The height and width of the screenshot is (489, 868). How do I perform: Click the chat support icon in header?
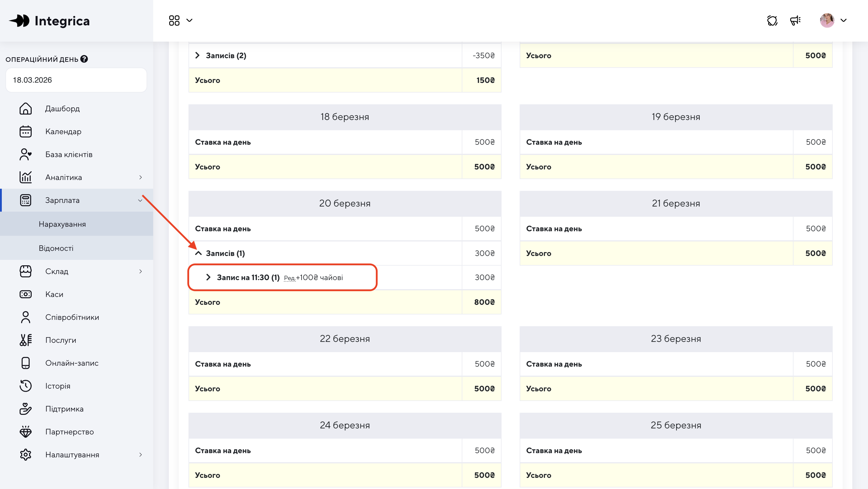tap(772, 21)
